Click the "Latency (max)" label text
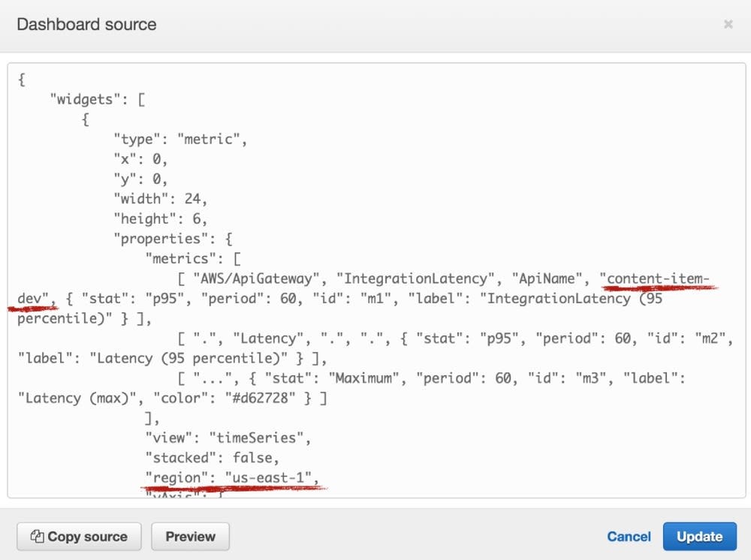751x560 pixels. [x=77, y=398]
